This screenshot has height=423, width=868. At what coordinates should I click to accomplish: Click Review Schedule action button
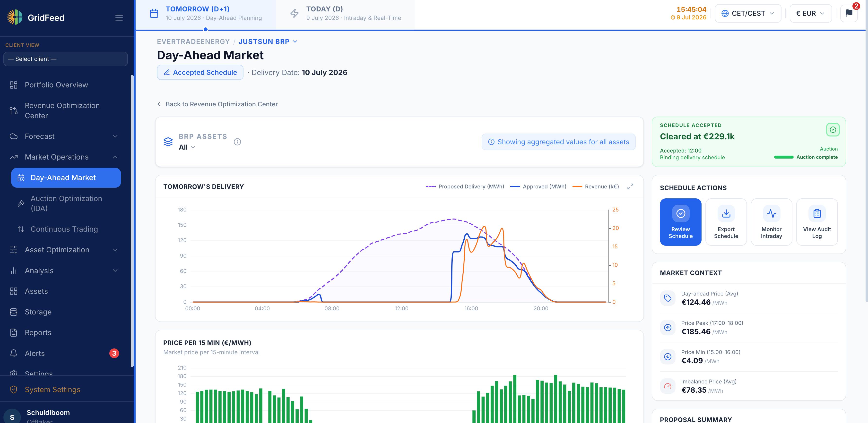pos(680,222)
